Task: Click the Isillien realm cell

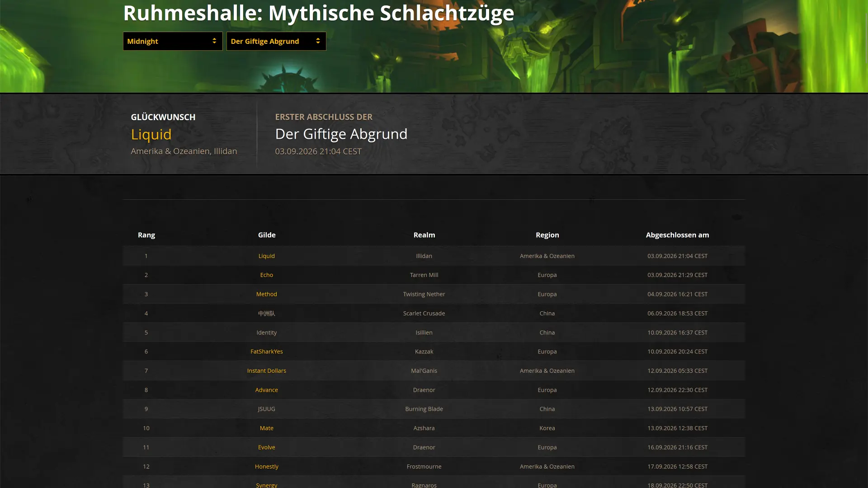Action: click(x=424, y=333)
